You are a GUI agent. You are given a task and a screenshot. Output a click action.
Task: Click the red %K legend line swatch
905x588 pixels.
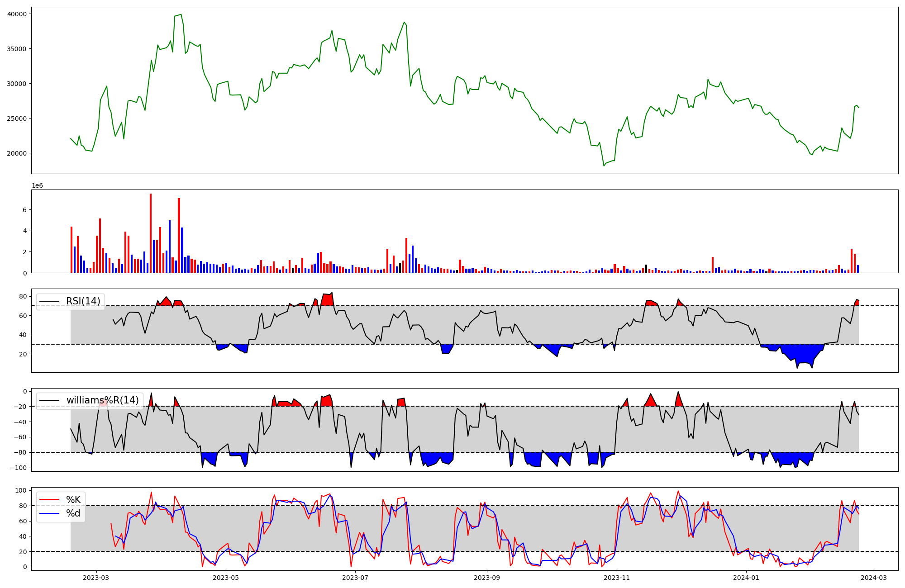[50, 500]
